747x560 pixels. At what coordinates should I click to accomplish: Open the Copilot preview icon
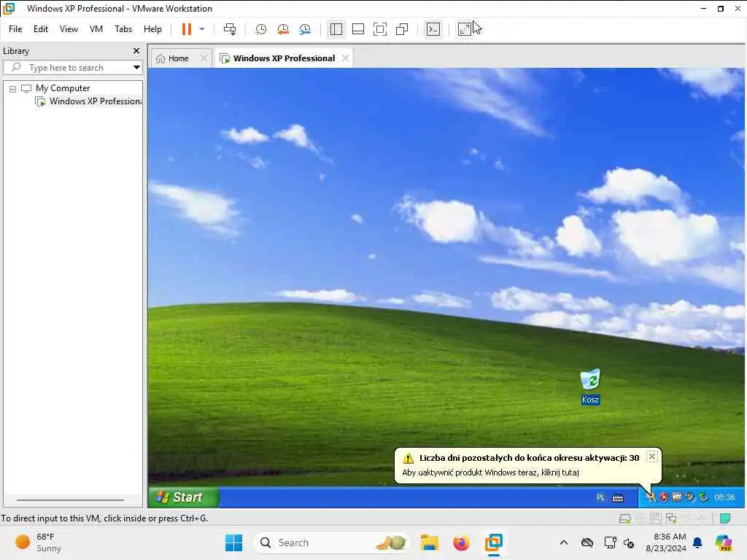click(x=724, y=542)
